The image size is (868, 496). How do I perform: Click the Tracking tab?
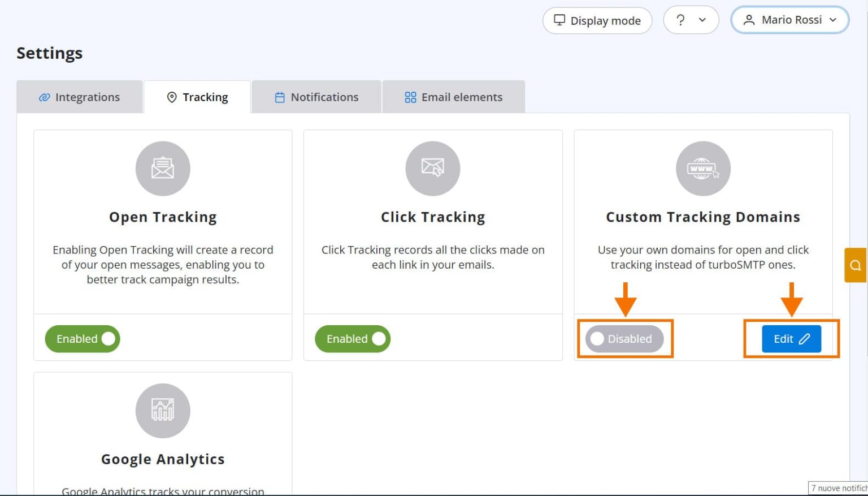[197, 97]
